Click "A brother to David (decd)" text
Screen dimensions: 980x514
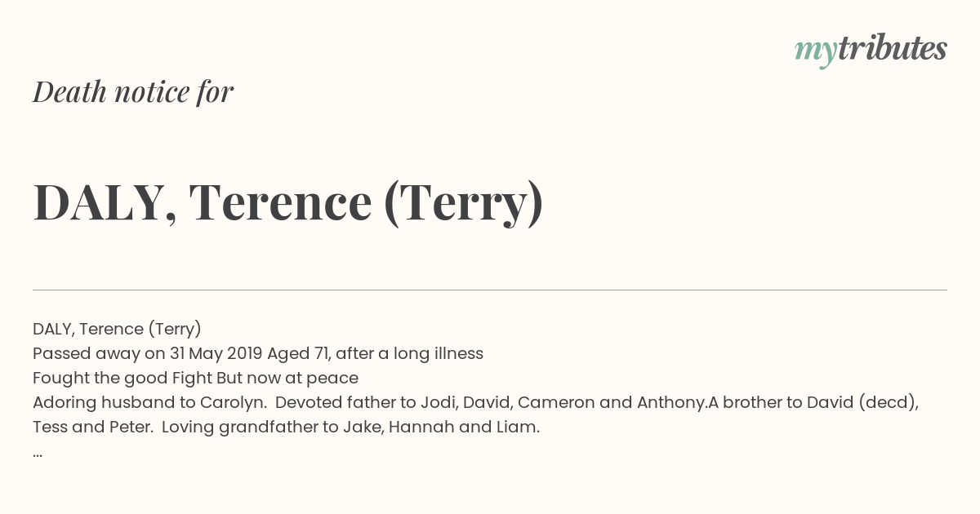(813, 402)
